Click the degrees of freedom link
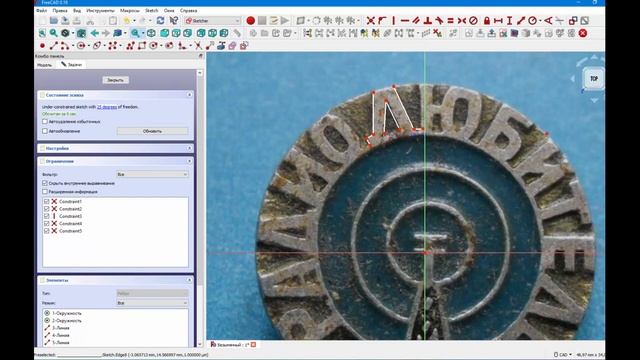The height and width of the screenshot is (360, 640). point(107,107)
